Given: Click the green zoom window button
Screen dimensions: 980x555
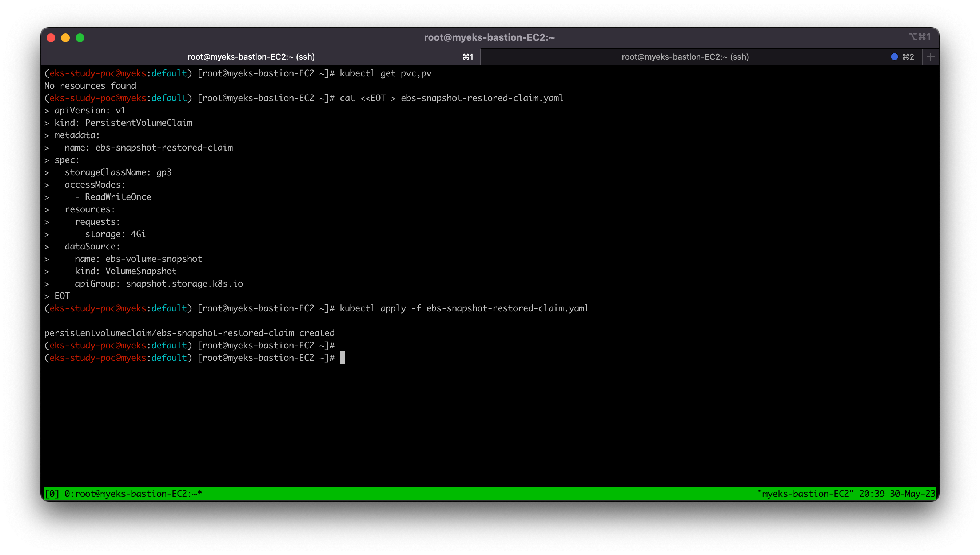Looking at the screenshot, I should pyautogui.click(x=80, y=38).
